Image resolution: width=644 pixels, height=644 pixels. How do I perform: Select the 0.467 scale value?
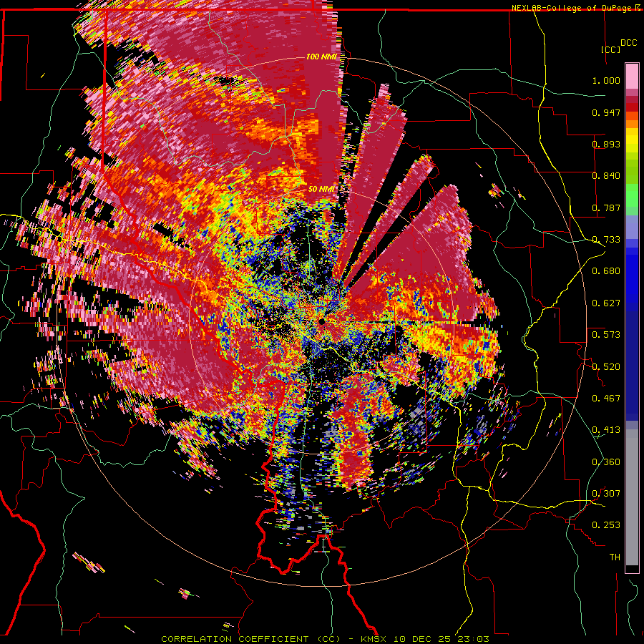(x=606, y=399)
